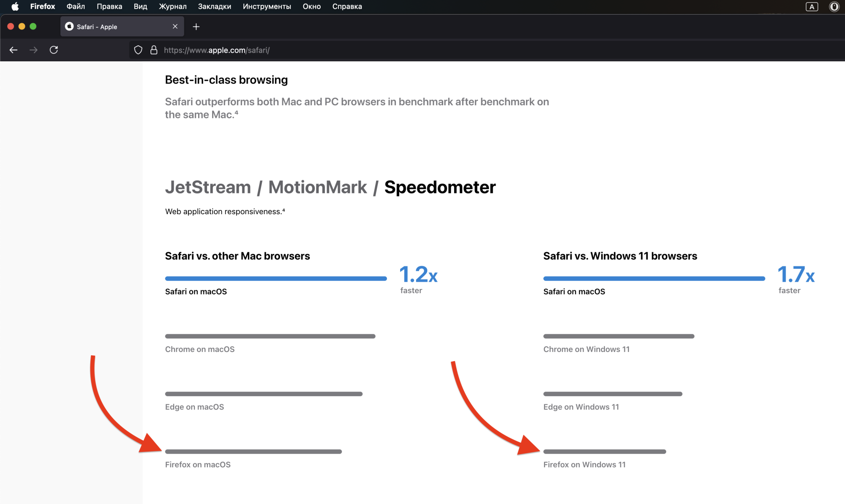This screenshot has width=845, height=504.
Task: Click the Firefox on macOS label
Action: pyautogui.click(x=198, y=465)
